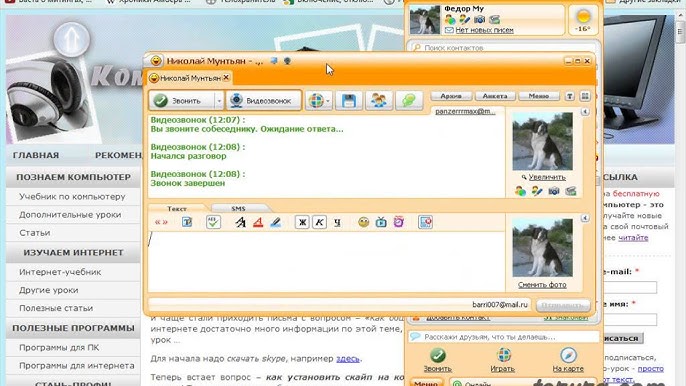Screen dimensions: 686x386
Task: Click the здесь link in article
Action: (x=348, y=358)
